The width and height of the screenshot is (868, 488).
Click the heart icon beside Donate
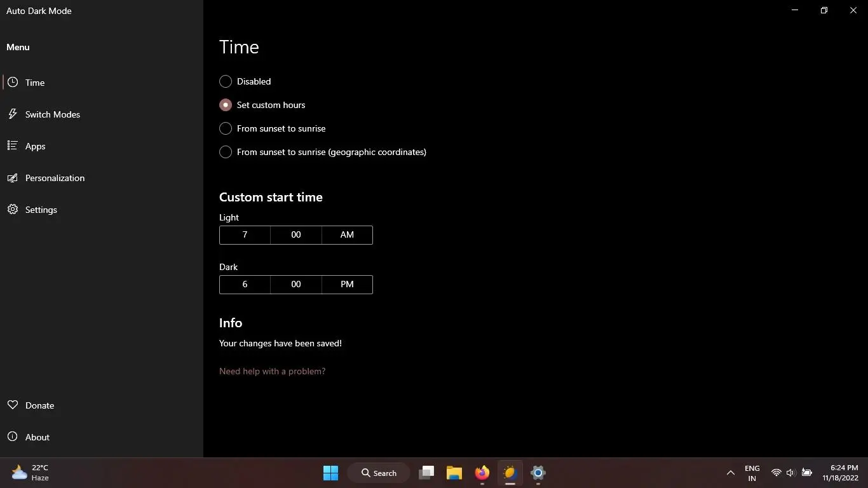tap(13, 405)
